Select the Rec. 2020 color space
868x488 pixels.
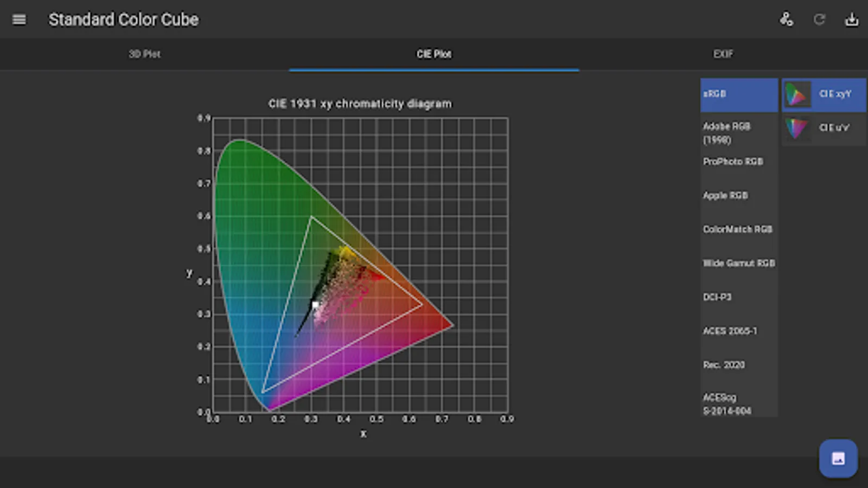coord(739,365)
